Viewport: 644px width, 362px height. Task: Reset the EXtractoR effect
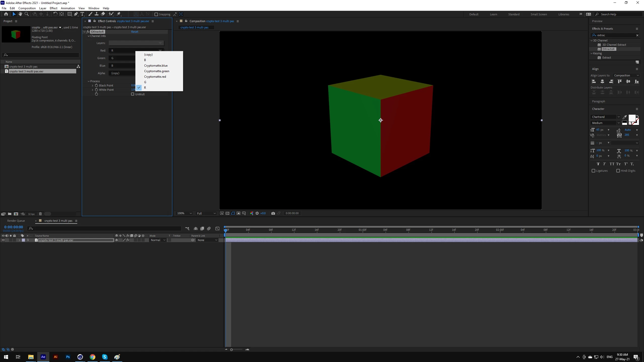coord(135,32)
